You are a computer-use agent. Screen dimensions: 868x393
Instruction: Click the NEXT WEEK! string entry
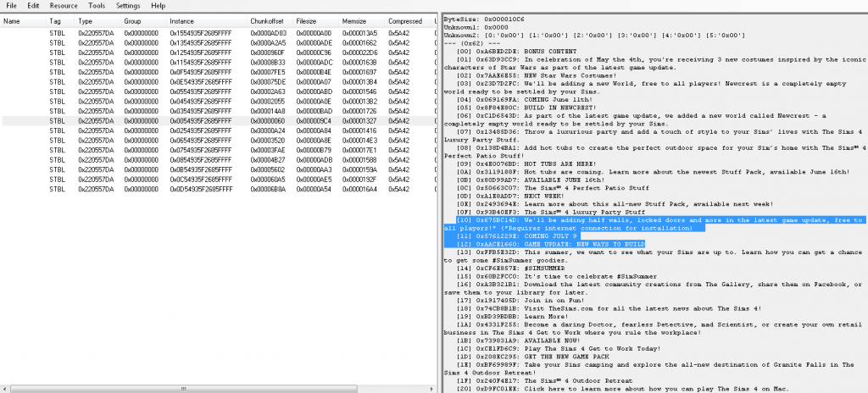click(x=511, y=196)
